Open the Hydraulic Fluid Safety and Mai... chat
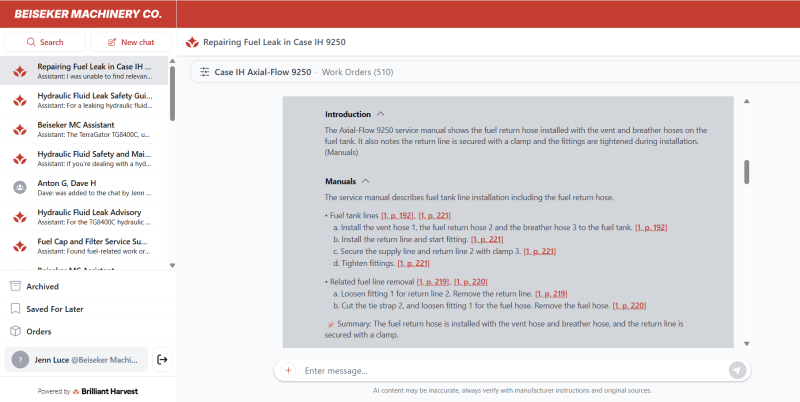This screenshot has width=800, height=402. [x=84, y=158]
